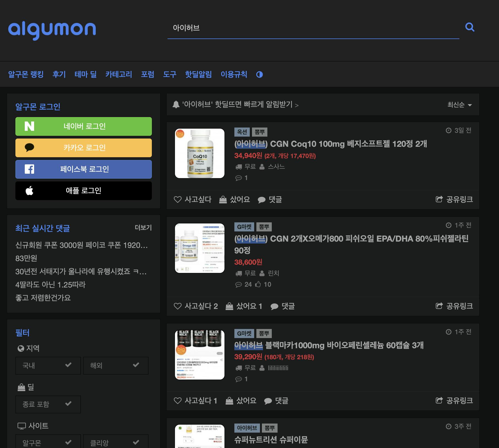Click G마켓 tag on Omega 800 deal
Screen dimensions: 499x448
[244, 227]
